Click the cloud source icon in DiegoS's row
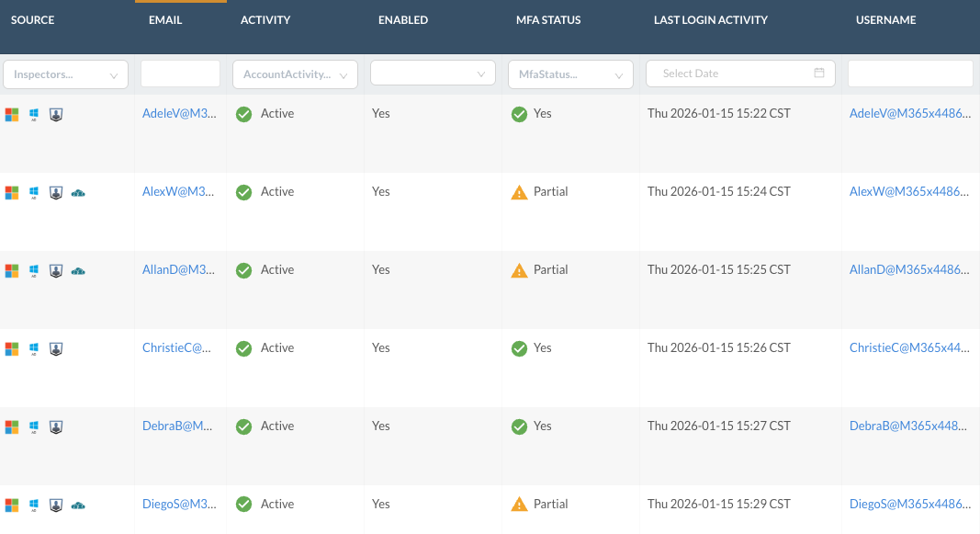980x534 pixels. (x=78, y=506)
